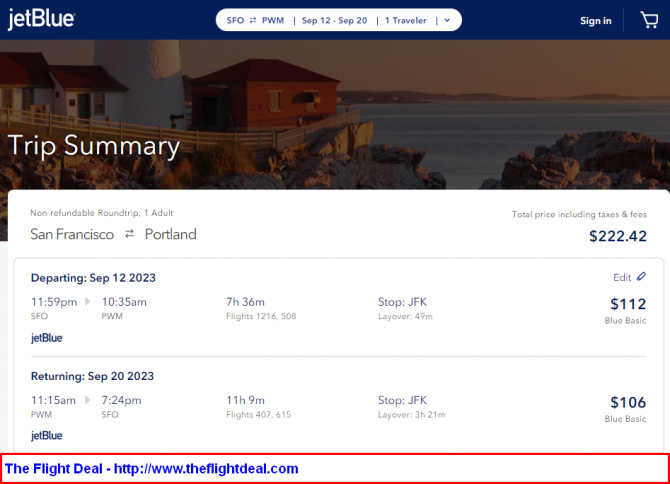Click the returning flight Blue Basic label

(625, 419)
